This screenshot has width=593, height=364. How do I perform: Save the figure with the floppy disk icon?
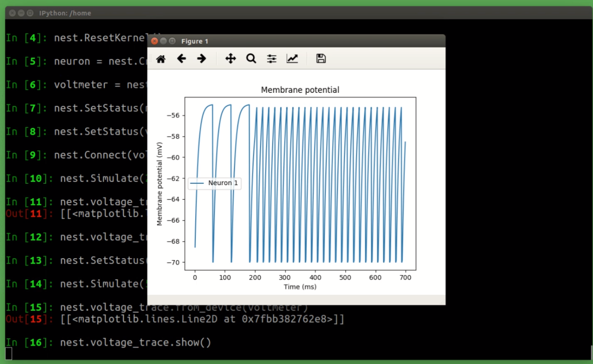click(321, 59)
